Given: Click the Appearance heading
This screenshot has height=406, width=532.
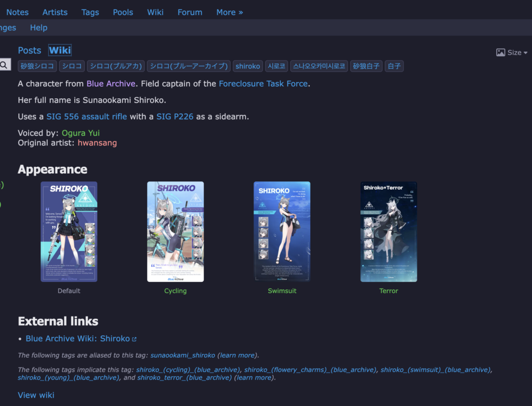Looking at the screenshot, I should tap(52, 169).
